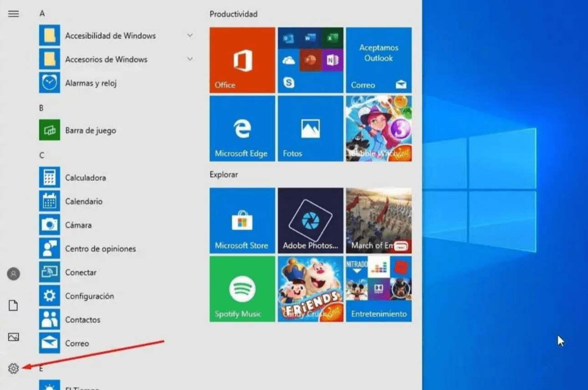Launch Cámara app icon

50,225
